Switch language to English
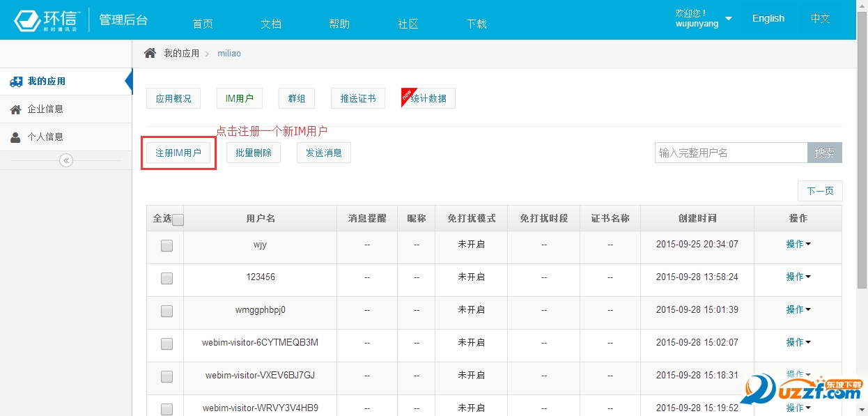This screenshot has width=868, height=416. [x=768, y=18]
